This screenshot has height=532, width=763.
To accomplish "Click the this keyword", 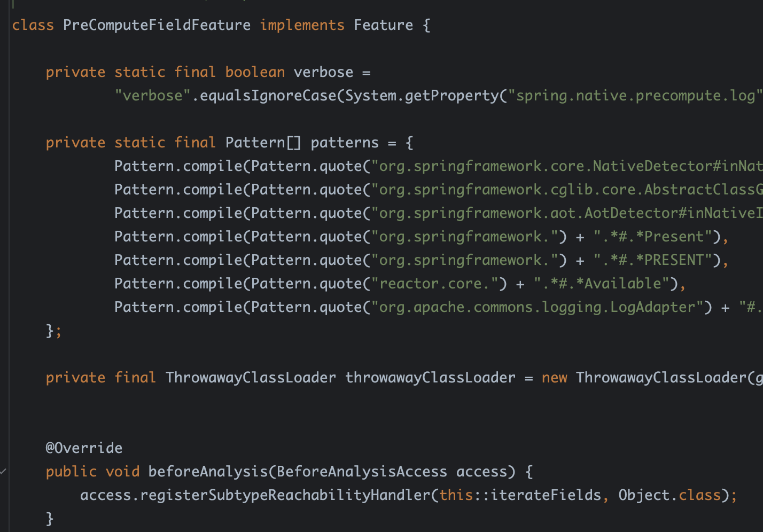I will pos(456,495).
